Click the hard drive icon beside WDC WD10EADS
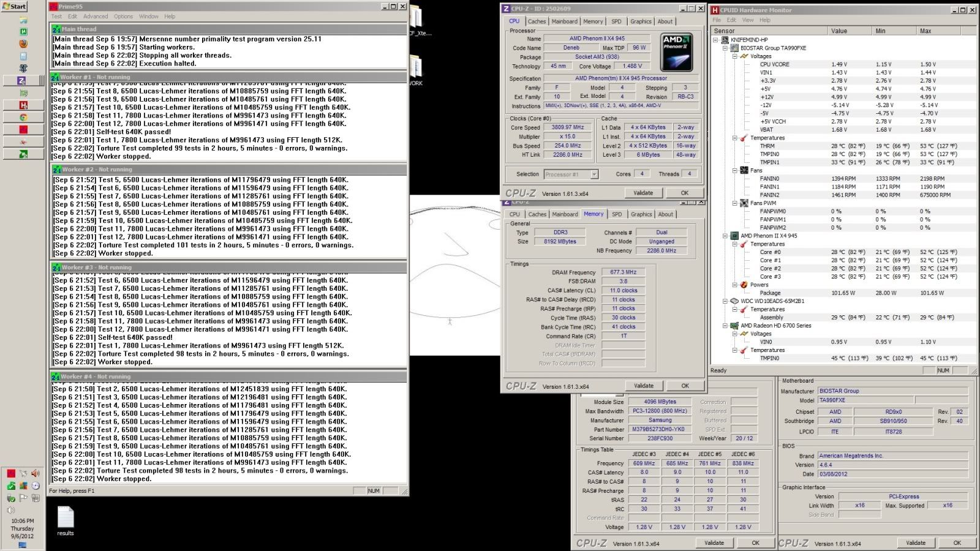Viewport: 980px width, 551px height. 734,301
